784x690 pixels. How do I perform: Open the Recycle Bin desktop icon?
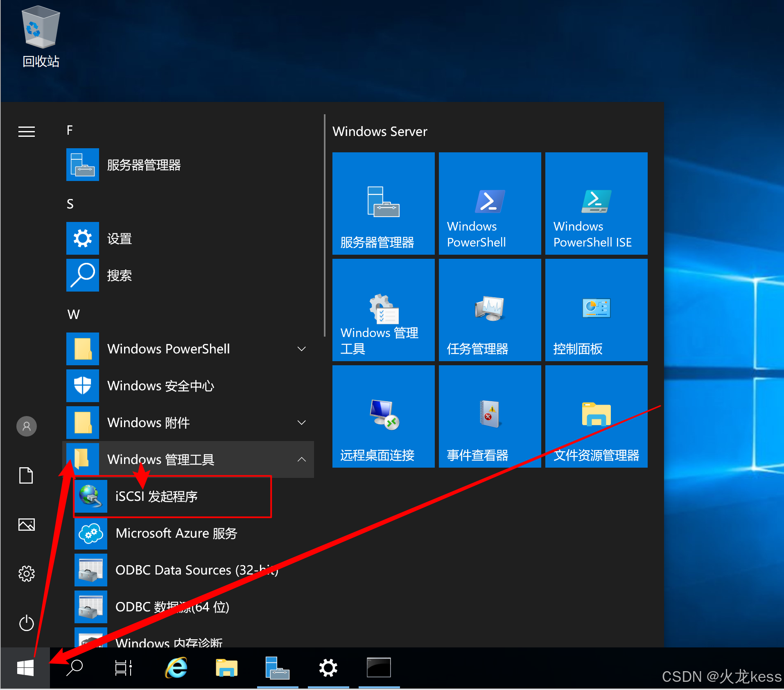(41, 37)
